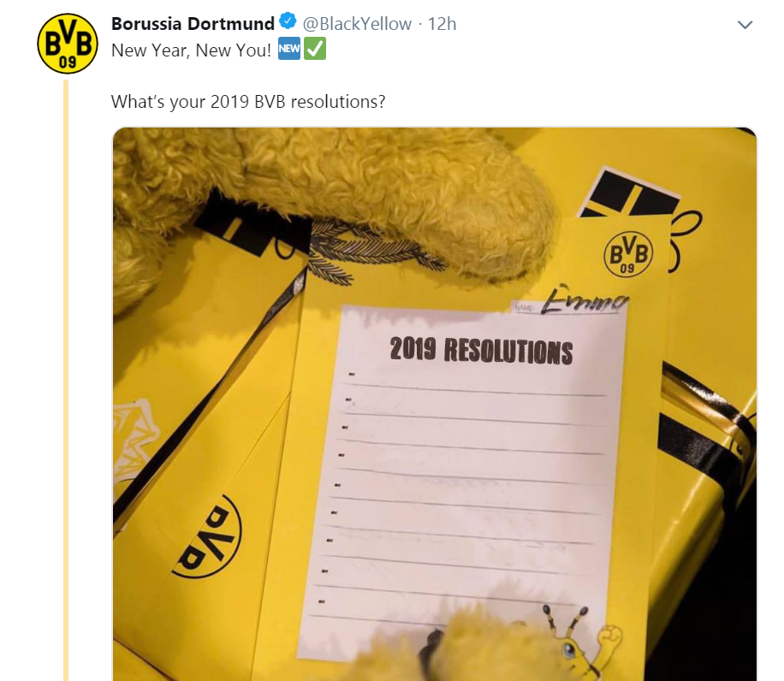Click the Emma handwritten name in photo
Screen dimensions: 784x681
pyautogui.click(x=585, y=299)
